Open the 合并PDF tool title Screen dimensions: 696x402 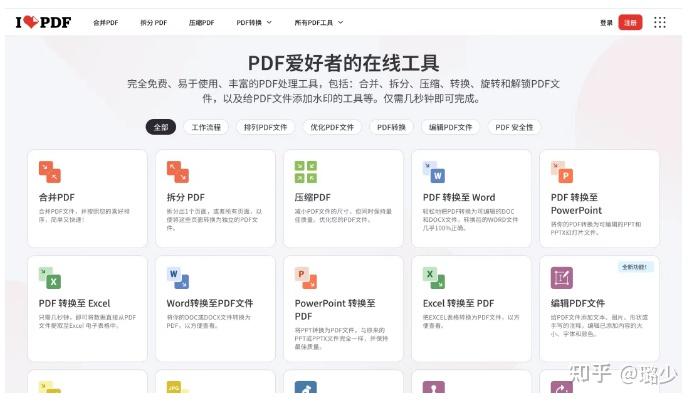(x=57, y=197)
